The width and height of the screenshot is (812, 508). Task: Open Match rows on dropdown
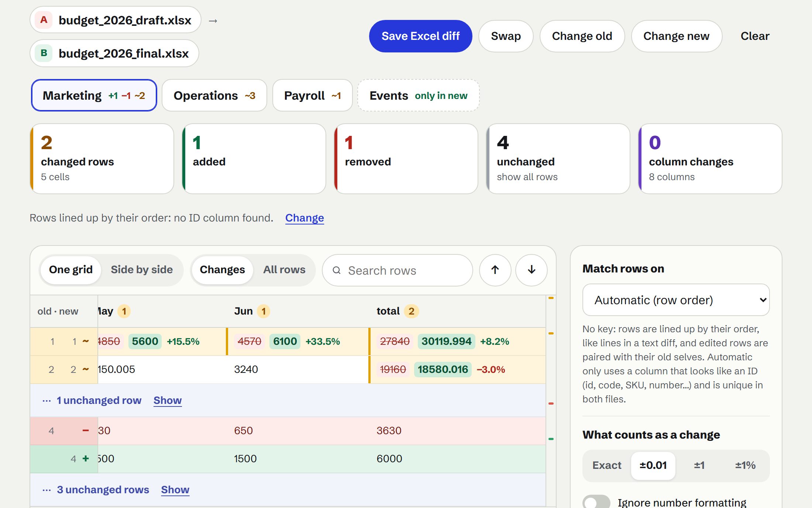pos(676,300)
